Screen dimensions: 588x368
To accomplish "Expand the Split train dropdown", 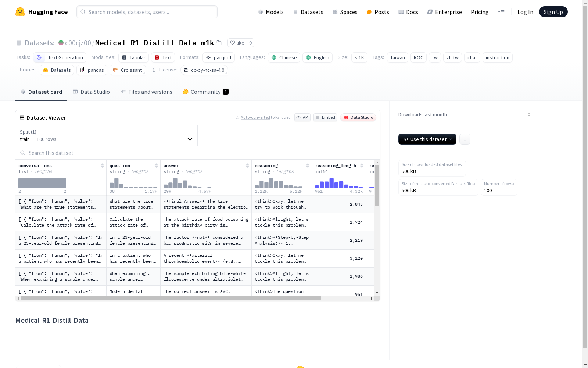I will [x=107, y=135].
